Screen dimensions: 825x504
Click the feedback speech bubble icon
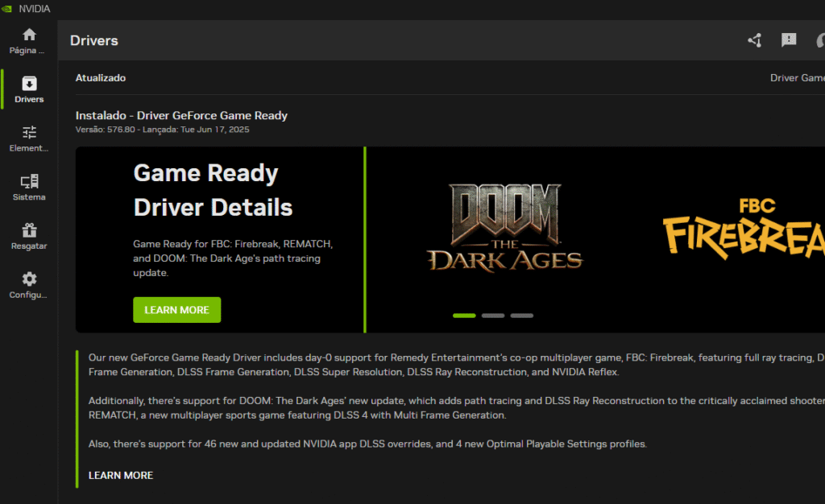pos(789,40)
